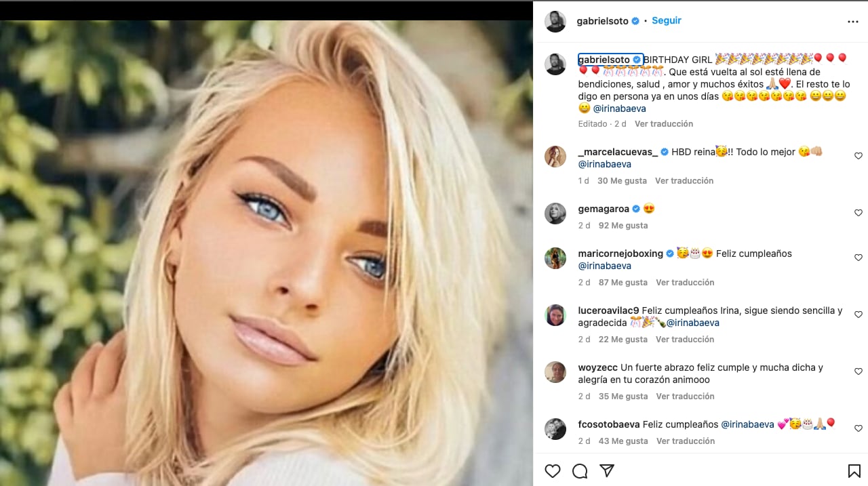
Task: Share the post via paper plane icon
Action: point(607,470)
